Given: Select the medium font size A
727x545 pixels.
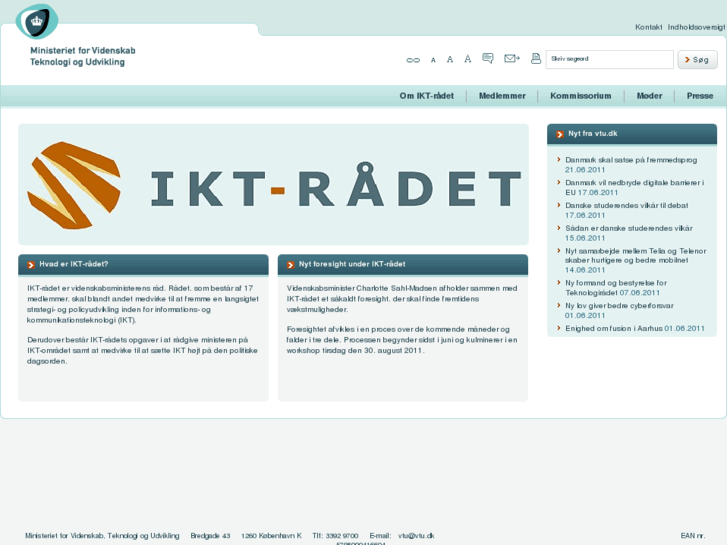Looking at the screenshot, I should pyautogui.click(x=450, y=59).
